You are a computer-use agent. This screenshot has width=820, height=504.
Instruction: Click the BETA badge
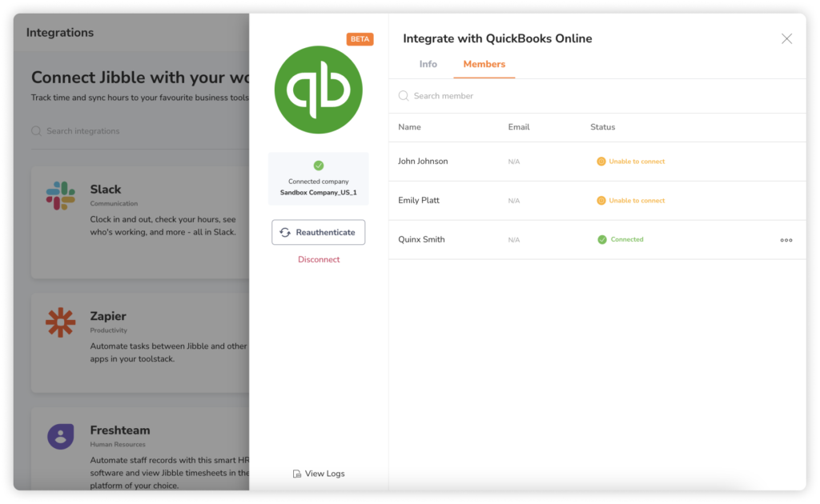tap(360, 39)
